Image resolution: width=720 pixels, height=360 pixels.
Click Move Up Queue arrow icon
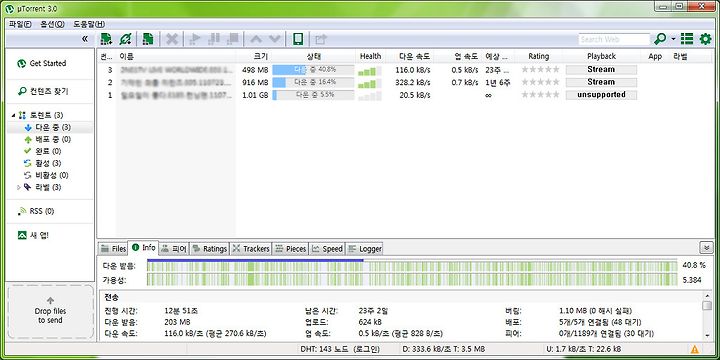click(x=255, y=39)
